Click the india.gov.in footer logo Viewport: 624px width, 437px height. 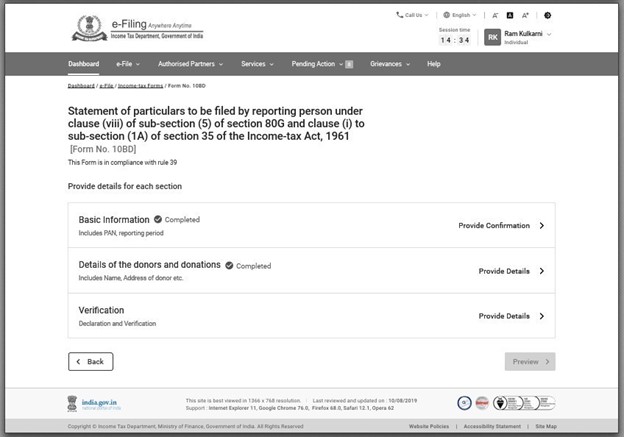(98, 402)
